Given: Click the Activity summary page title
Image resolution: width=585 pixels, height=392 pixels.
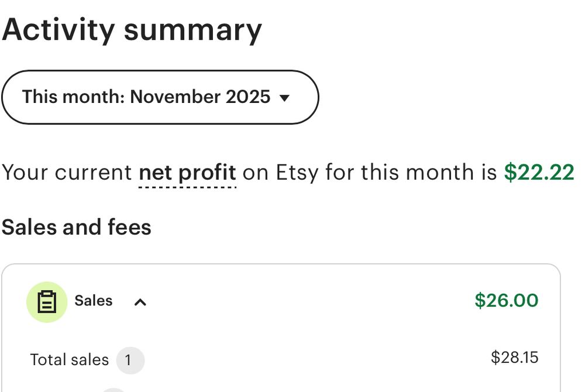Looking at the screenshot, I should pyautogui.click(x=132, y=29).
